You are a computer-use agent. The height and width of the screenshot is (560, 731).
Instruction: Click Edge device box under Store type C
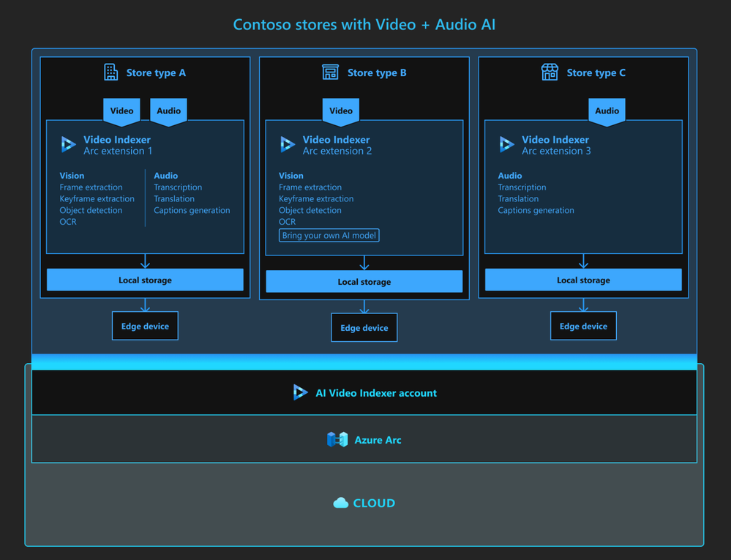[x=583, y=326]
